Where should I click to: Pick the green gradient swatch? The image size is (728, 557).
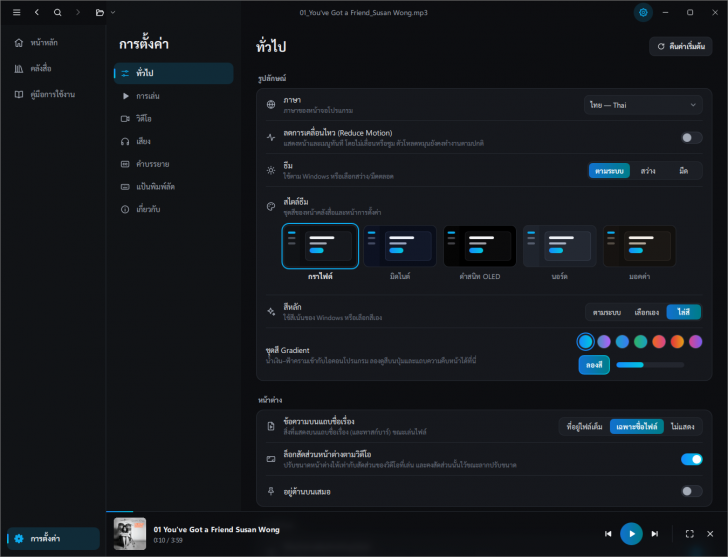640,342
